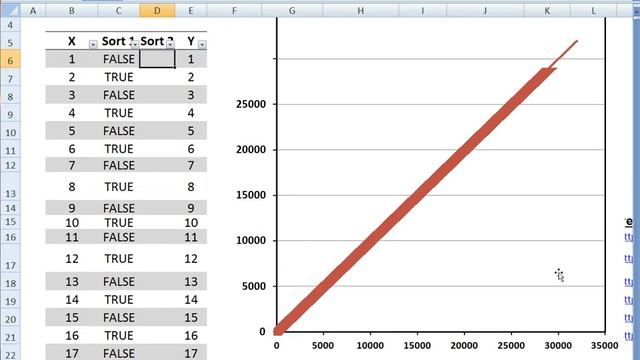Select column L header

coord(593,11)
